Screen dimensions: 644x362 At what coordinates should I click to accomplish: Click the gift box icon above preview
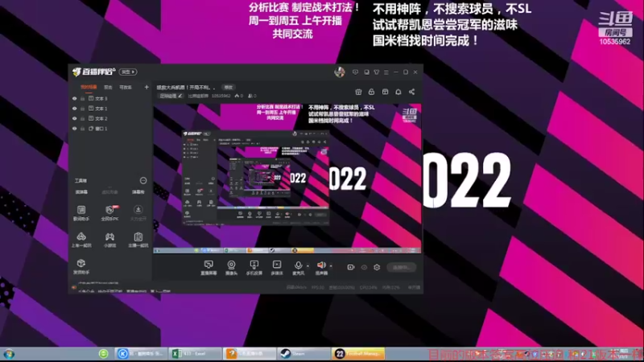coord(358,92)
